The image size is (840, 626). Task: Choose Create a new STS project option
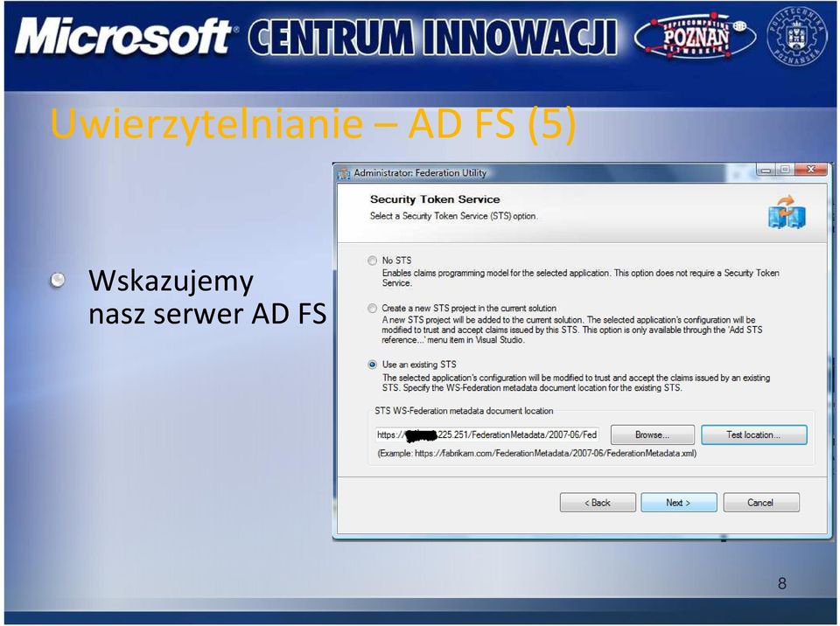pyautogui.click(x=373, y=309)
